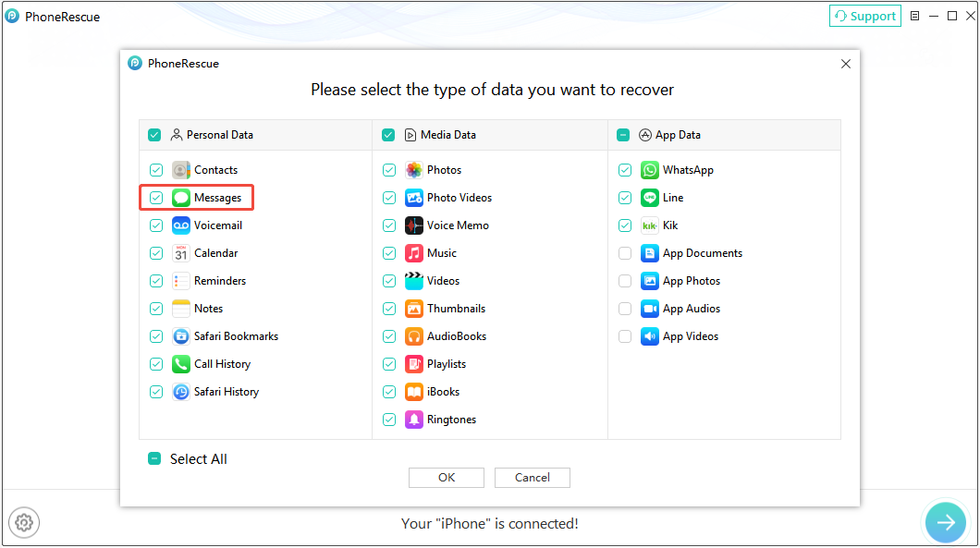
Task: Enable the App Documents checkbox
Action: coord(625,253)
